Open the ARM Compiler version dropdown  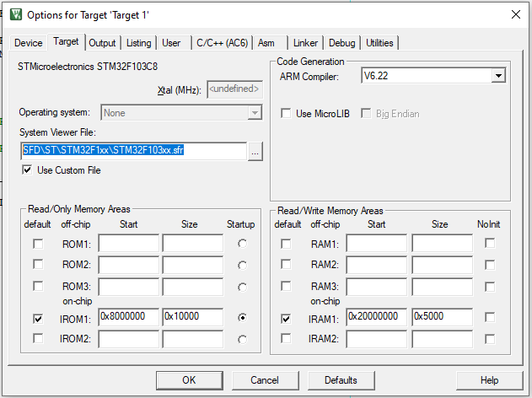point(498,76)
